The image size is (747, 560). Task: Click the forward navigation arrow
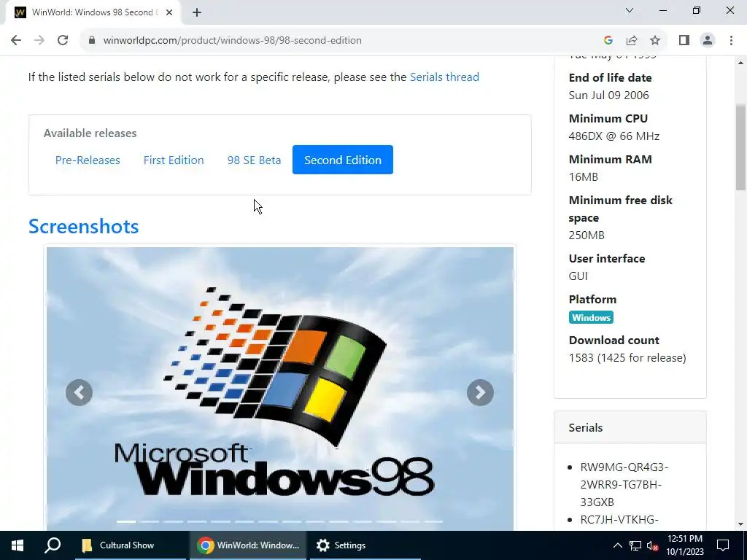[39, 41]
